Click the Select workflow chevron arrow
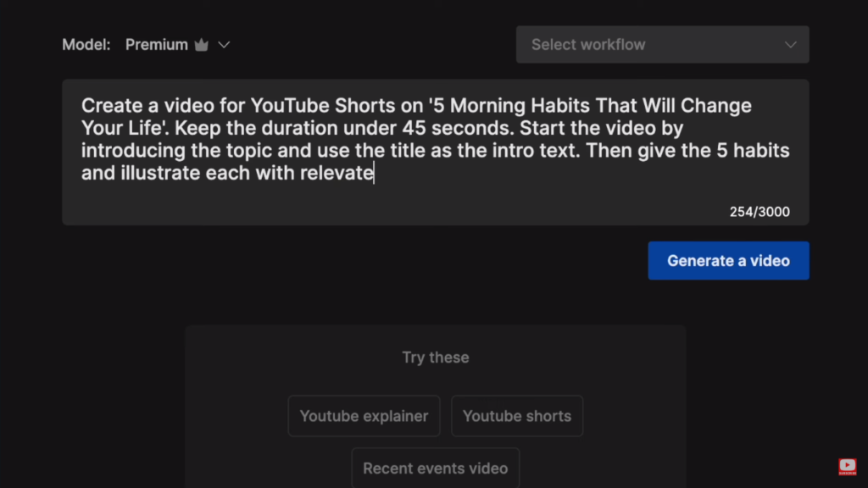This screenshot has height=488, width=868. point(790,44)
